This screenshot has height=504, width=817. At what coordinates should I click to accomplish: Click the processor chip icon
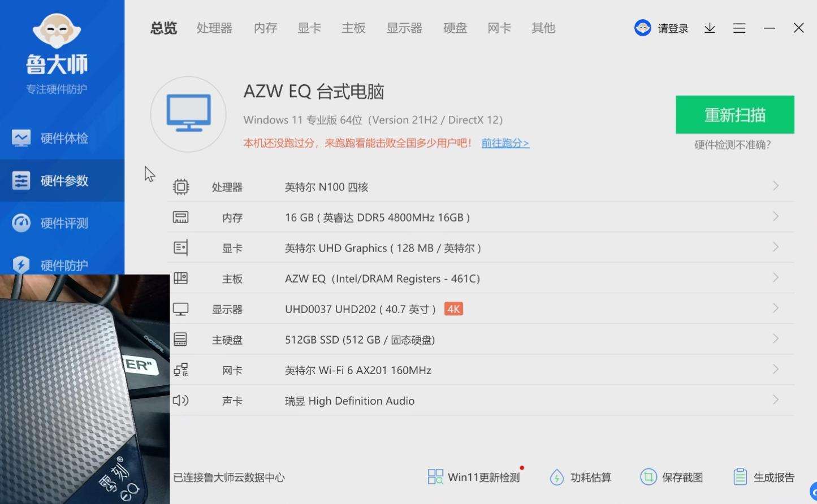click(x=181, y=186)
